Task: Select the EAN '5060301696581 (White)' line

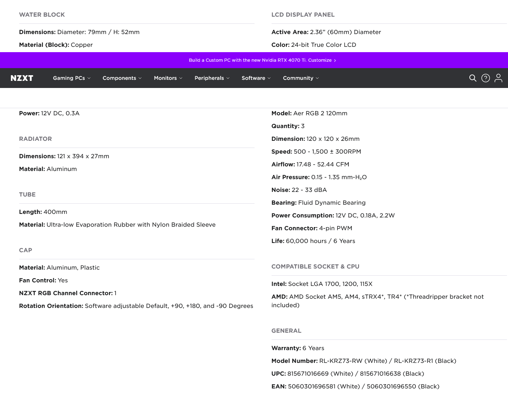Action: point(356,387)
